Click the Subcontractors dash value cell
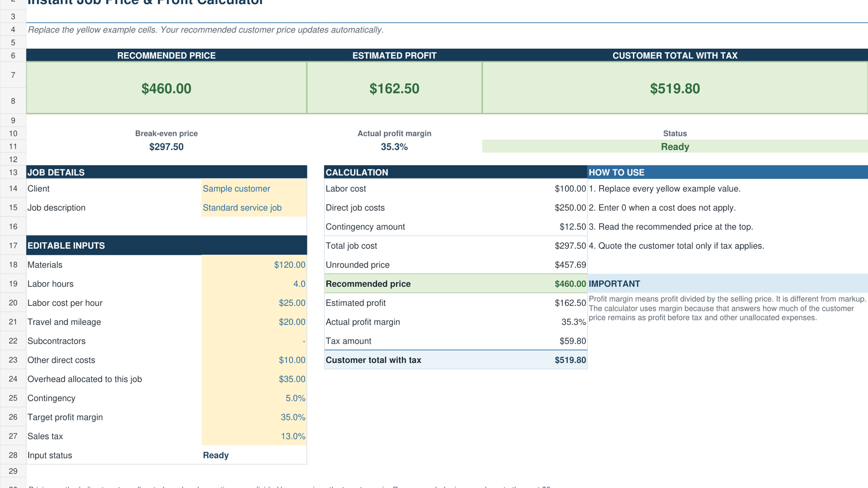The image size is (868, 488). [x=254, y=341]
